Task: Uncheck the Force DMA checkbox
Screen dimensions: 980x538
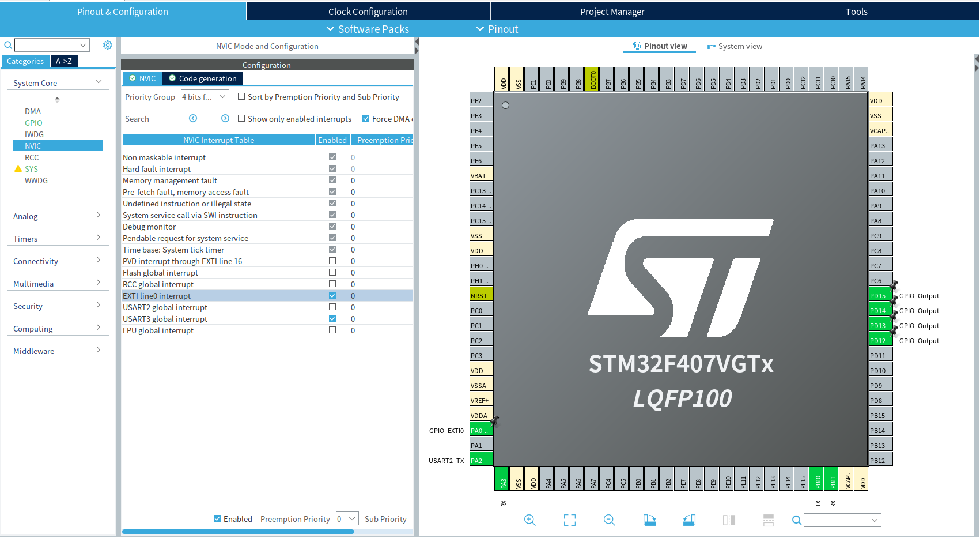Action: point(366,118)
